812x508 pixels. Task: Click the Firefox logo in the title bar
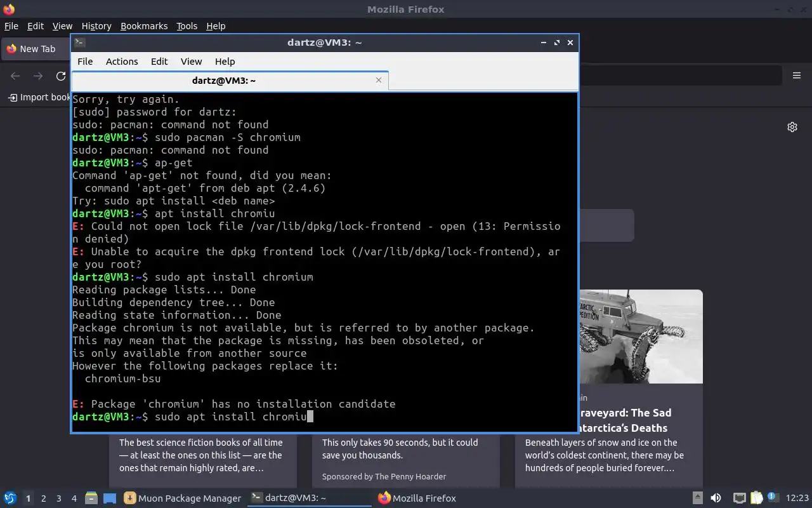[9, 9]
